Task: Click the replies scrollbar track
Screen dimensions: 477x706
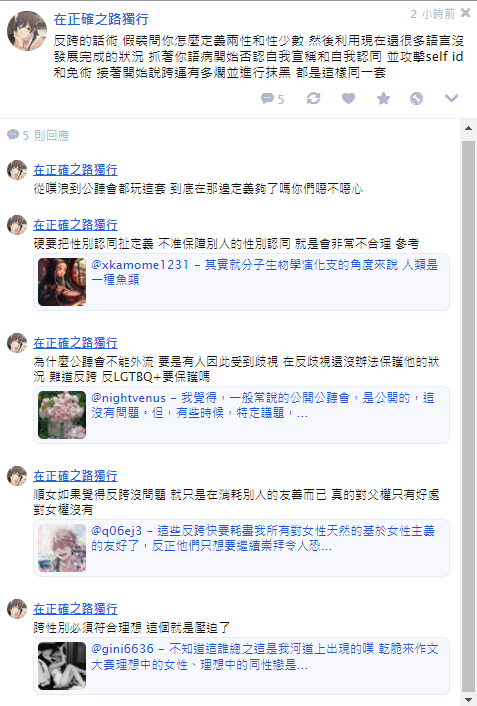Action: [468, 414]
